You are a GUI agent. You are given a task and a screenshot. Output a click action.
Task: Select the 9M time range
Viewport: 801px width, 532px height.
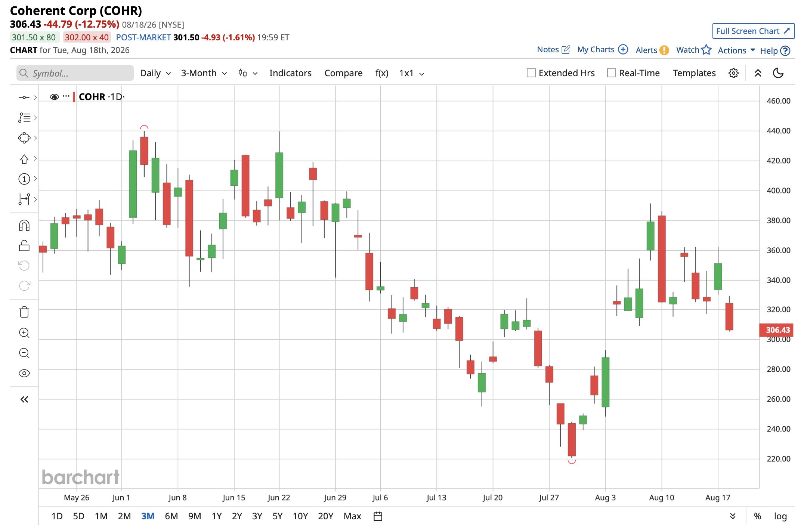(195, 516)
